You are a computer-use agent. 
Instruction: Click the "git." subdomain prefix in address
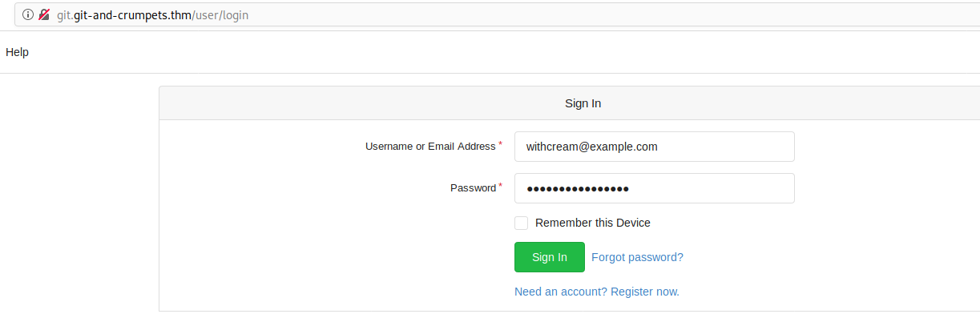coord(65,15)
